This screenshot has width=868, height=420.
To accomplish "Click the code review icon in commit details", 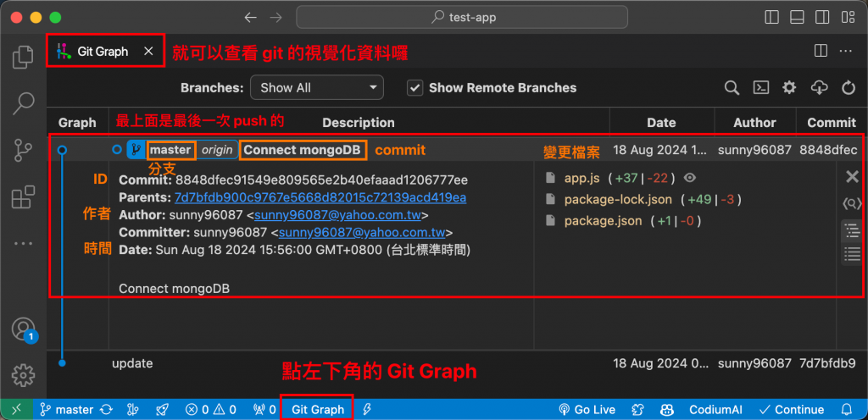I will [x=853, y=204].
